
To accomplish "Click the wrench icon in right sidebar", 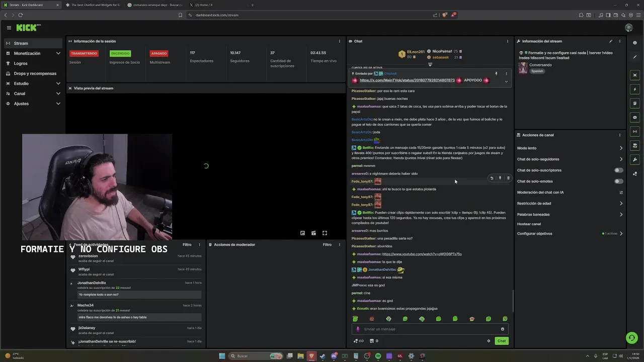I will click(635, 159).
